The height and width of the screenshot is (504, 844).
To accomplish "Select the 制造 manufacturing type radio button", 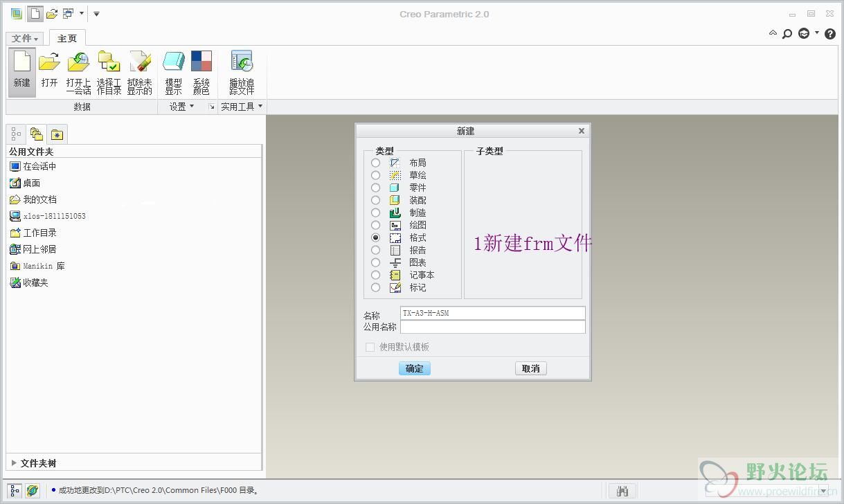I will point(375,213).
